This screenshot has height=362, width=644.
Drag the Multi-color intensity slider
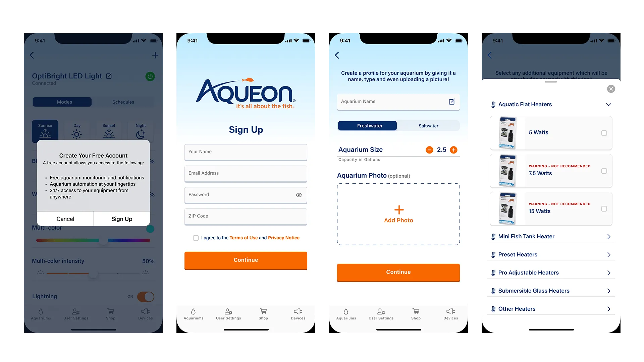coord(92,274)
